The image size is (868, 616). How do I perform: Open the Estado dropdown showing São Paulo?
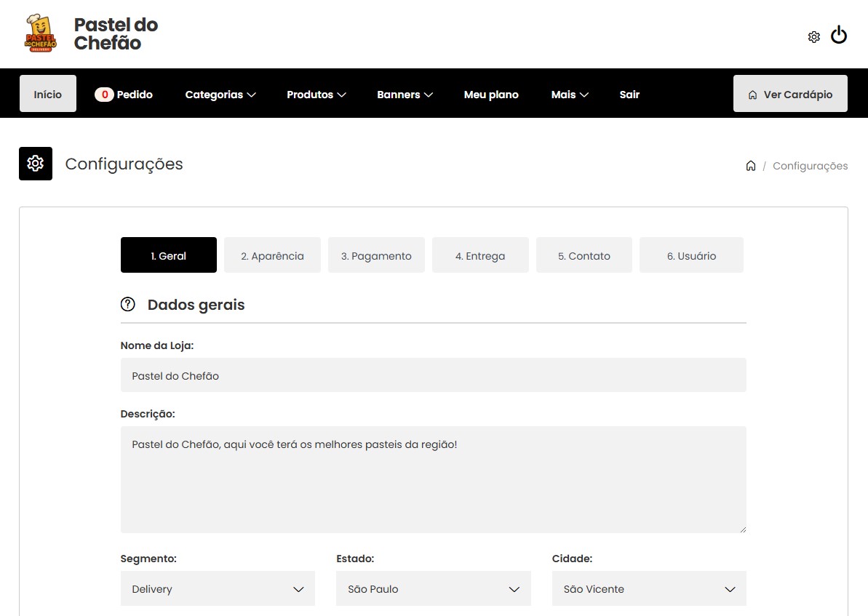(x=433, y=588)
